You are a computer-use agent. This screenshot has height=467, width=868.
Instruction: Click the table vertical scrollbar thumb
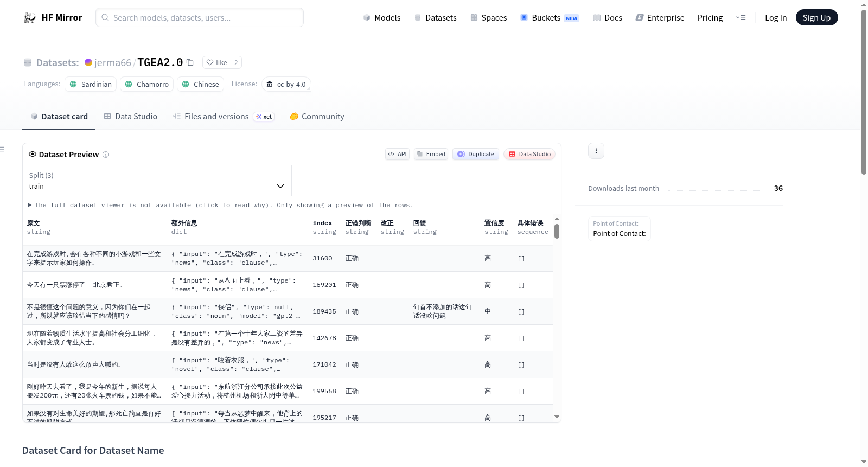click(x=557, y=232)
